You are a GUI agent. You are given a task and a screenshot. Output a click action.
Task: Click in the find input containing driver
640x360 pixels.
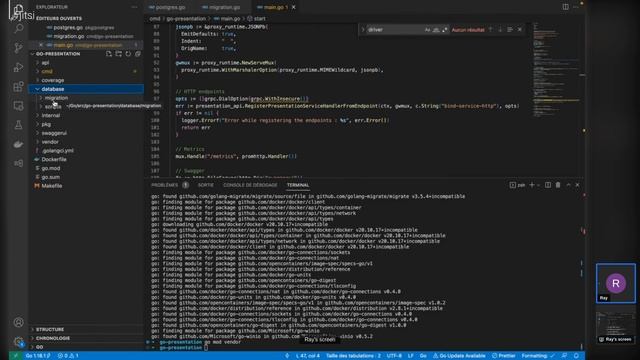(x=394, y=30)
